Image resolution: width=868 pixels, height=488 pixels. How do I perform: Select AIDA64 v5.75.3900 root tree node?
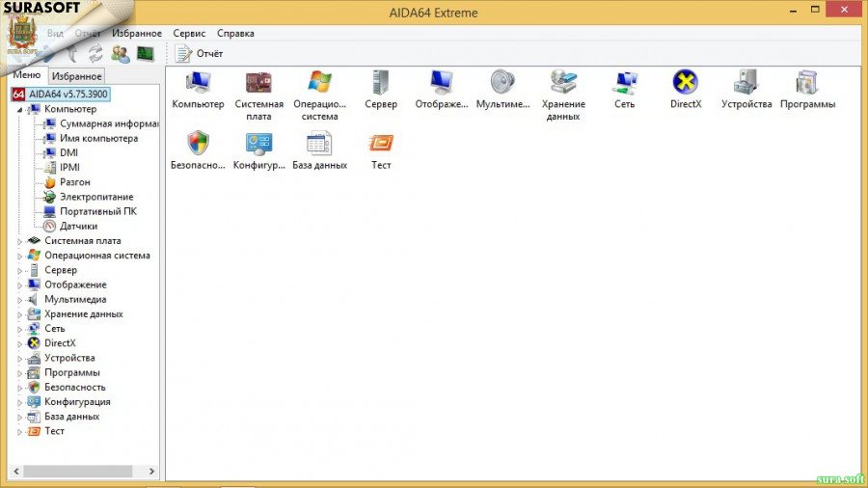pos(61,95)
